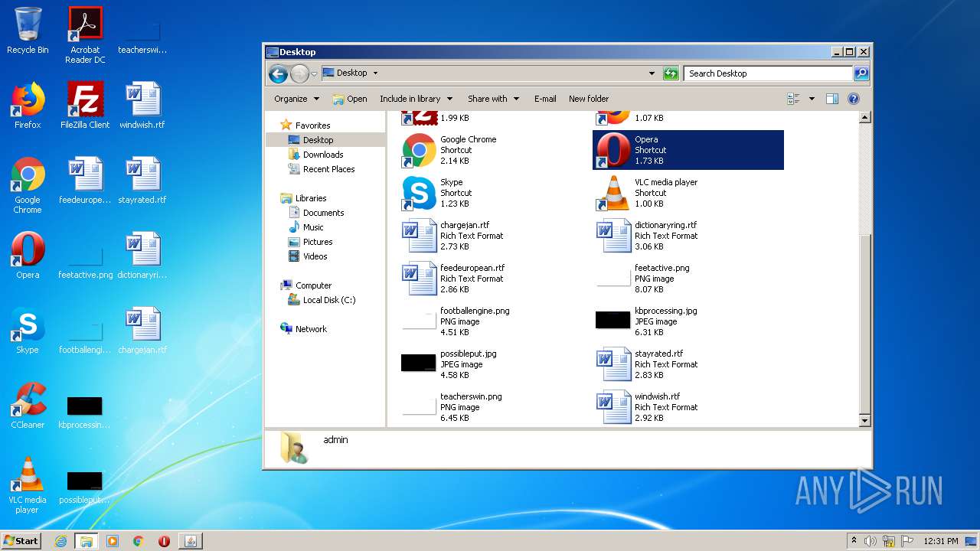Open Pictures library in navigation pane
The width and height of the screenshot is (980, 551).
[x=310, y=242]
